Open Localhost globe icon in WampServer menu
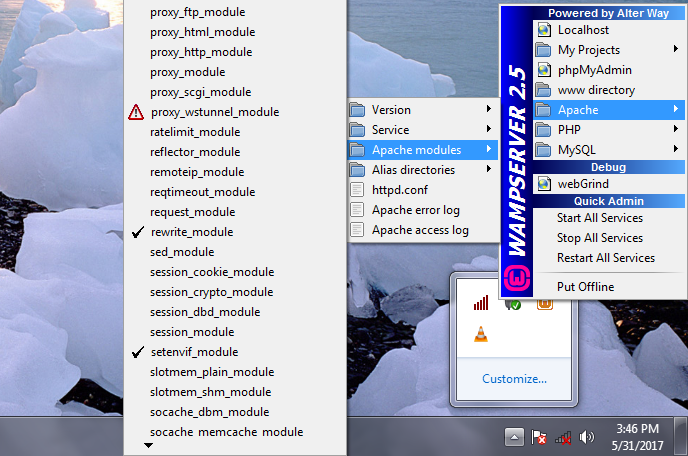This screenshot has width=688, height=456. coord(544,30)
